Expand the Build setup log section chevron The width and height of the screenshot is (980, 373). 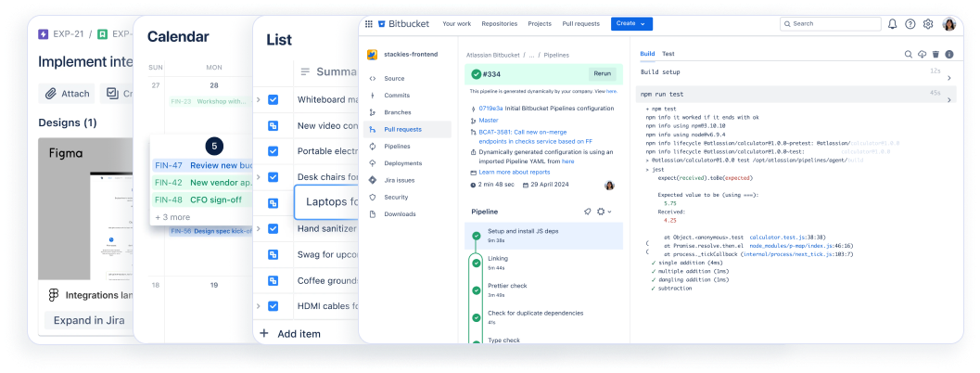(948, 78)
